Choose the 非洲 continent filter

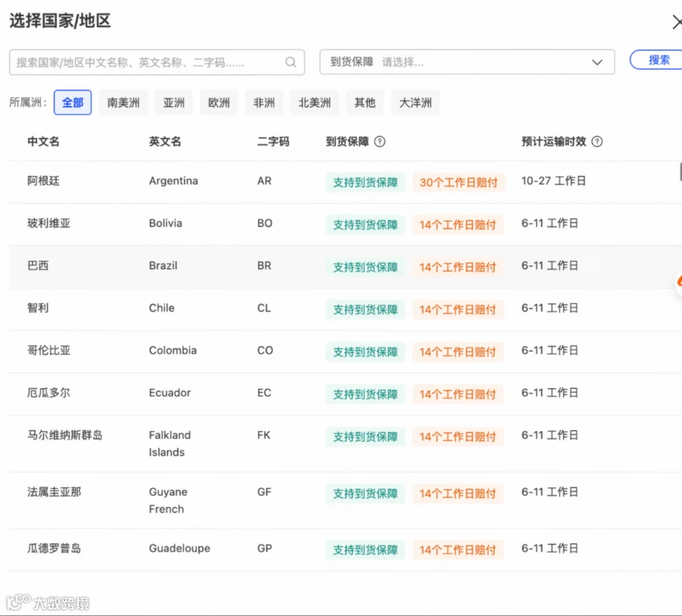click(264, 103)
